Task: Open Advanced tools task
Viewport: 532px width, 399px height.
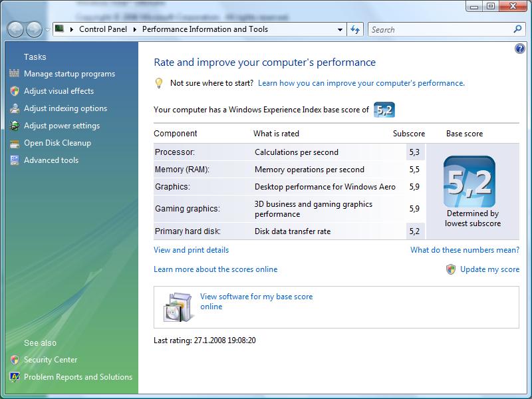Action: (51, 160)
